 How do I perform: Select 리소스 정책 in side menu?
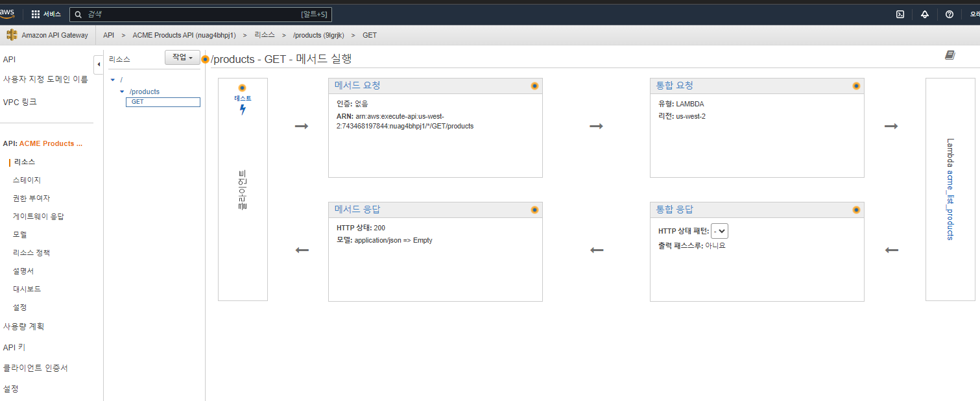coord(31,252)
